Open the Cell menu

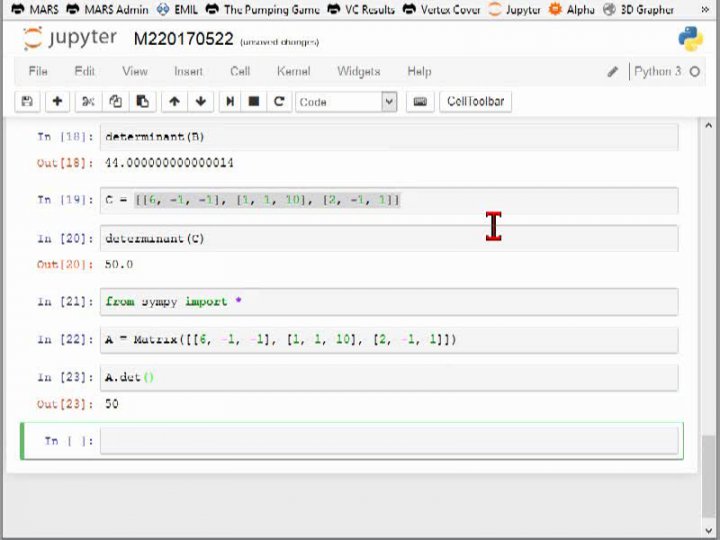(240, 72)
